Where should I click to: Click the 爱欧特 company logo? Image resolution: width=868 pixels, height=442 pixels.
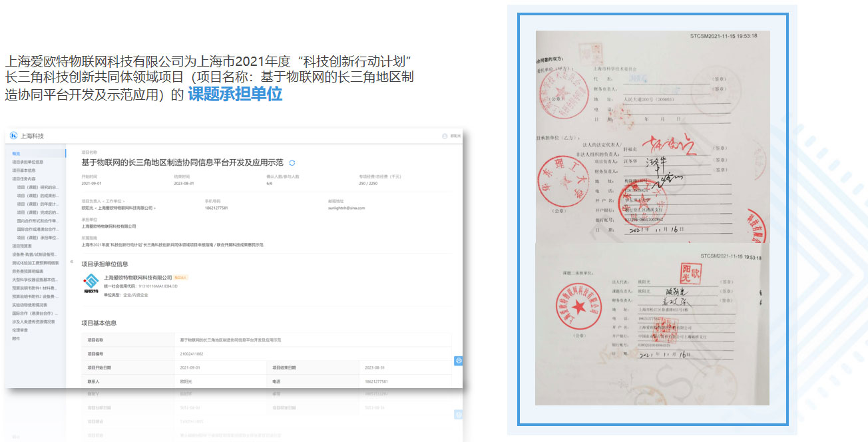tap(91, 284)
